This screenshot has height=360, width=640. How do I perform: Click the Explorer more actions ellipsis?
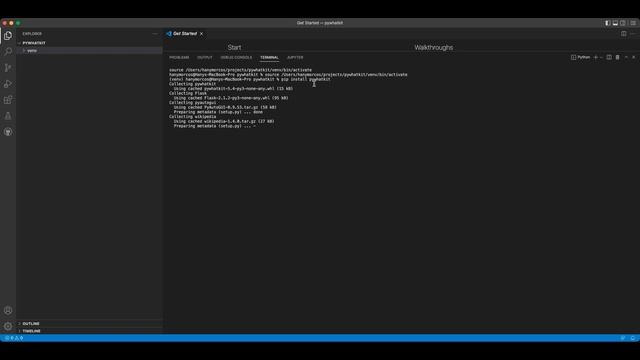[155, 34]
